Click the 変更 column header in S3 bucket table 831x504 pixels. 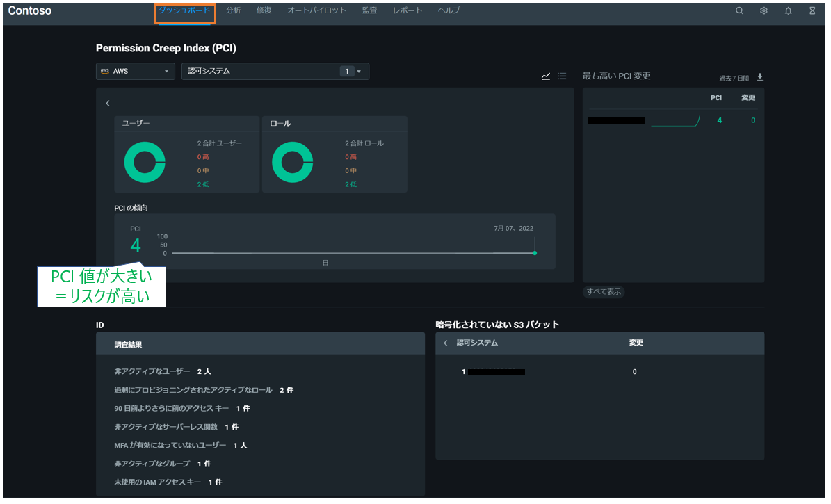click(x=636, y=343)
